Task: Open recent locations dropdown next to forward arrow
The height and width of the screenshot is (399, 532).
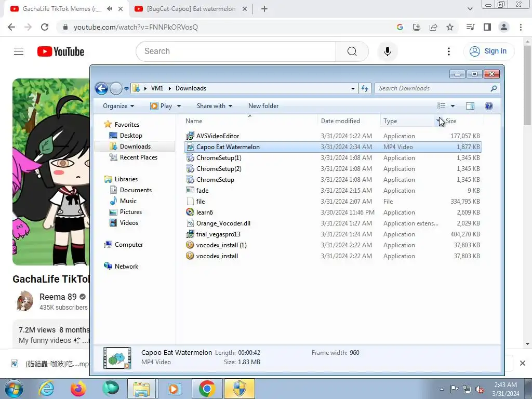Action: pos(126,88)
